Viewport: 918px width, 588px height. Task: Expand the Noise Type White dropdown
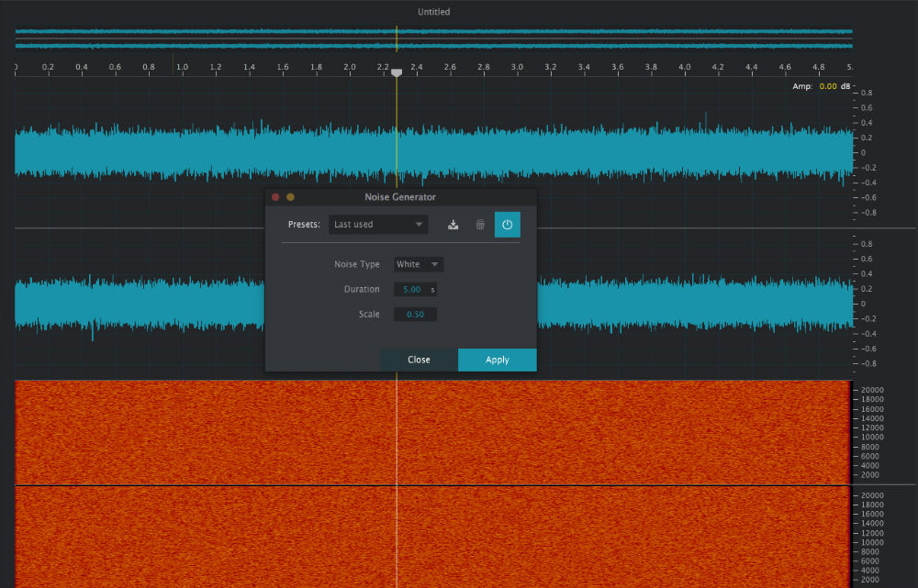[419, 264]
